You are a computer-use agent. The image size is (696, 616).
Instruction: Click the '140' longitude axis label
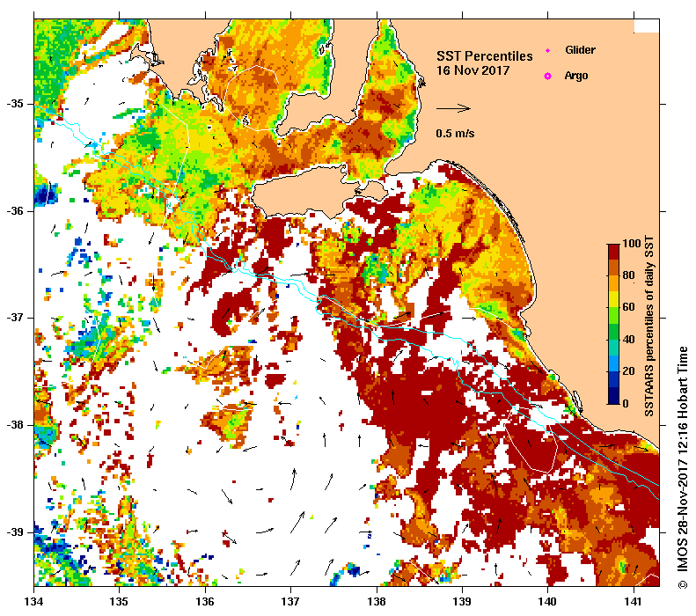pyautogui.click(x=548, y=601)
